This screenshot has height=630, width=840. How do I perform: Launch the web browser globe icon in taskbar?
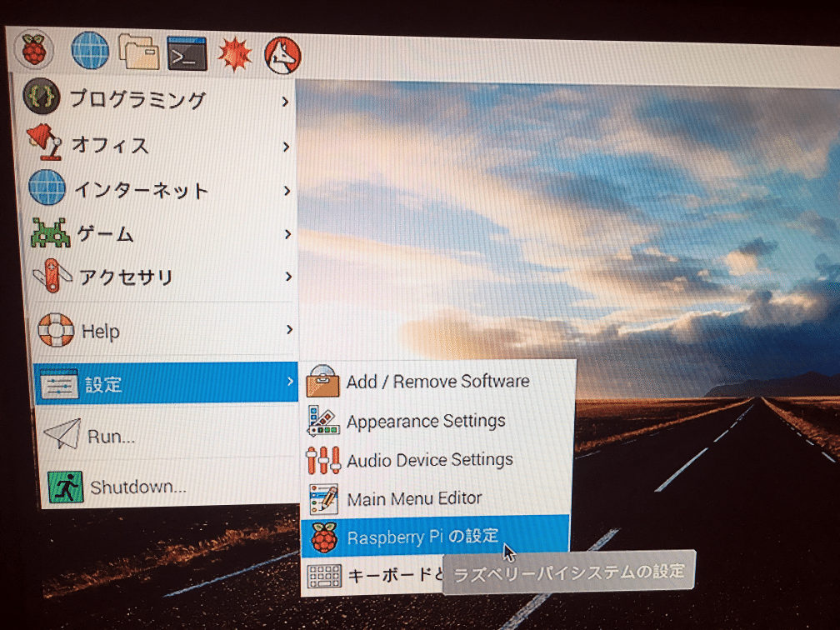[90, 51]
